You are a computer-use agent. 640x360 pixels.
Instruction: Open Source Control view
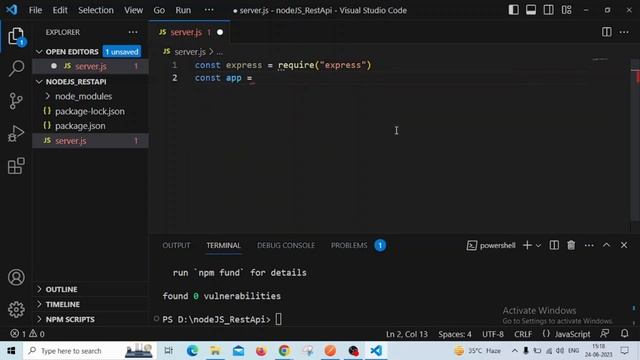(16, 101)
